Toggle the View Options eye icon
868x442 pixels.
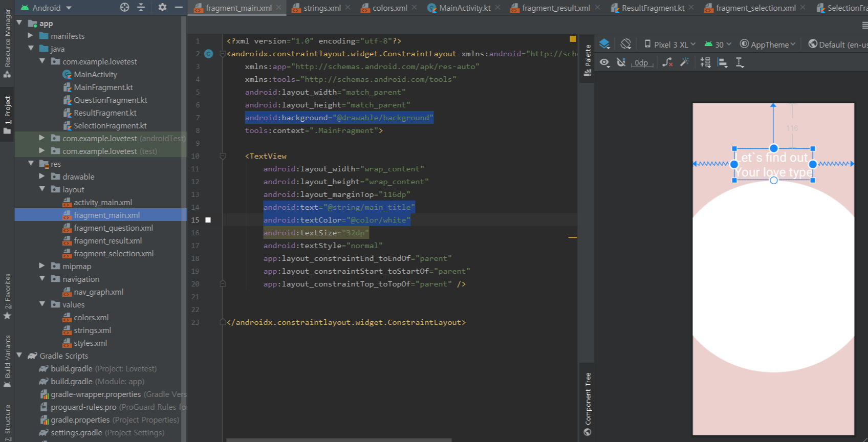[x=604, y=62]
